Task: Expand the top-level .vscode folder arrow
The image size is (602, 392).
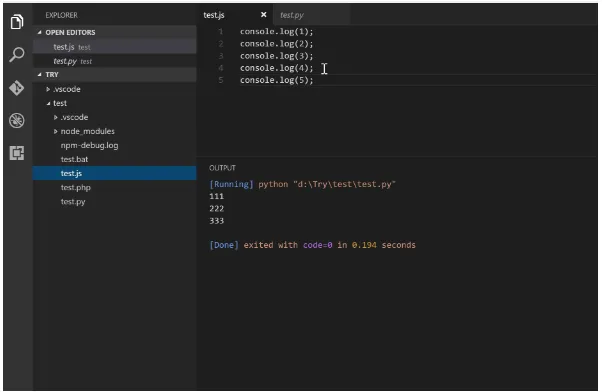Action: click(x=48, y=89)
